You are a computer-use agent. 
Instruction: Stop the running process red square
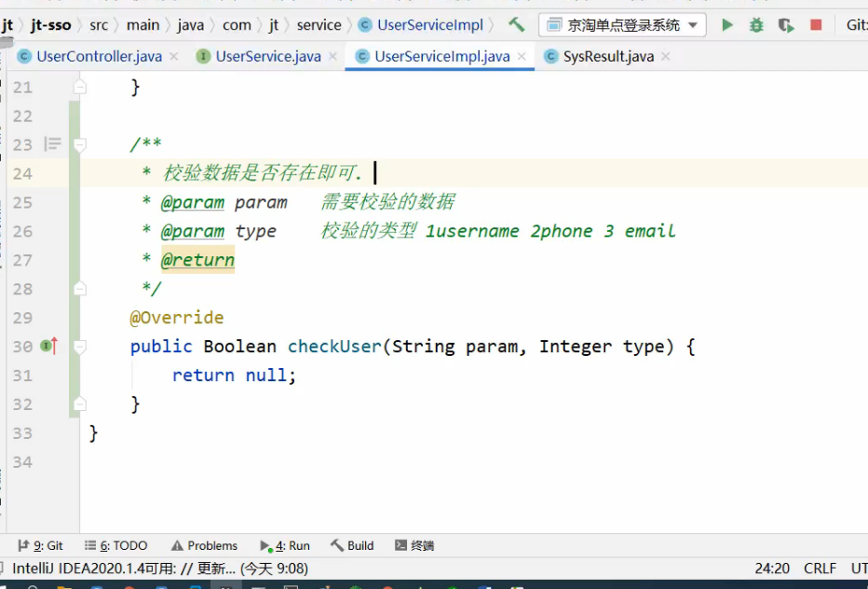click(x=816, y=25)
